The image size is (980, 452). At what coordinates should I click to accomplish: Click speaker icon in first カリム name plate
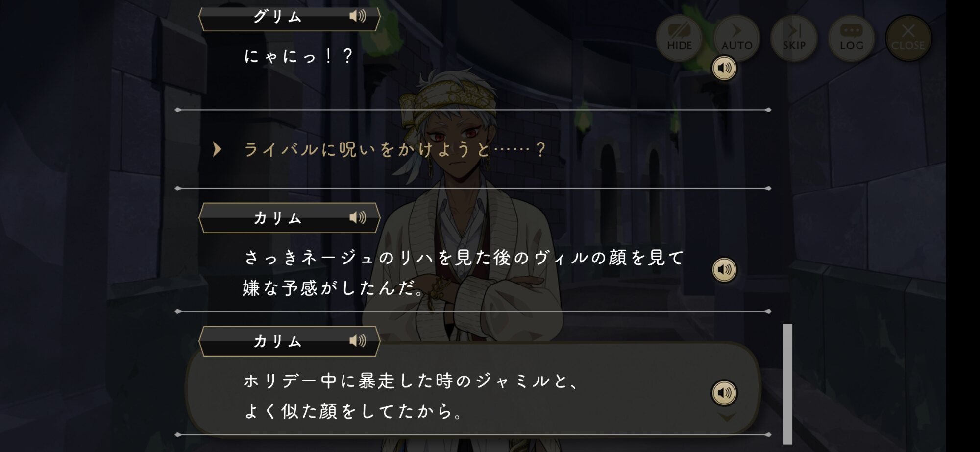357,217
